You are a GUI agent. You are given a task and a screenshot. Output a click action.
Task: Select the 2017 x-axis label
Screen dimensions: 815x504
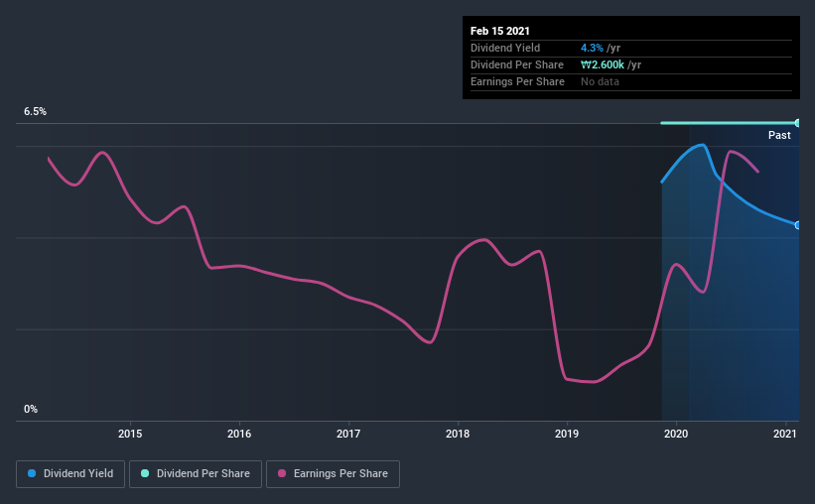[x=348, y=434]
